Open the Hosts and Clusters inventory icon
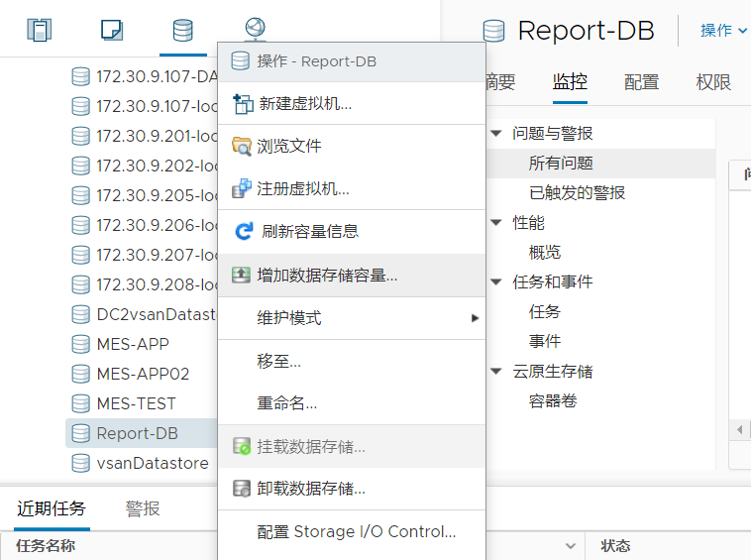Screen dimensions: 751x560 39,30
